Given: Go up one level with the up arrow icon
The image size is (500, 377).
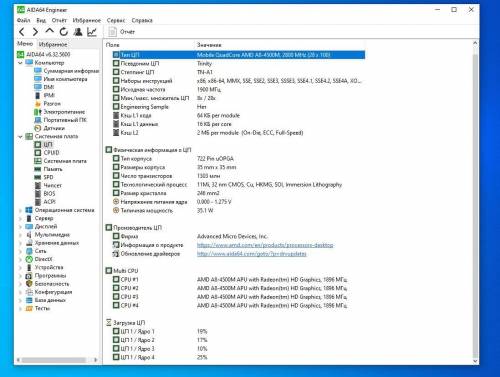Looking at the screenshot, I should [x=49, y=31].
